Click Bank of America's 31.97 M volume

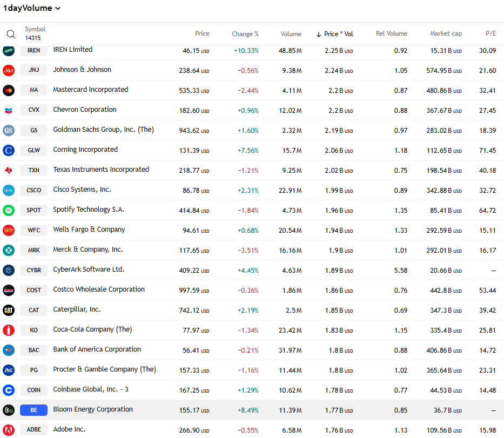[290, 351]
